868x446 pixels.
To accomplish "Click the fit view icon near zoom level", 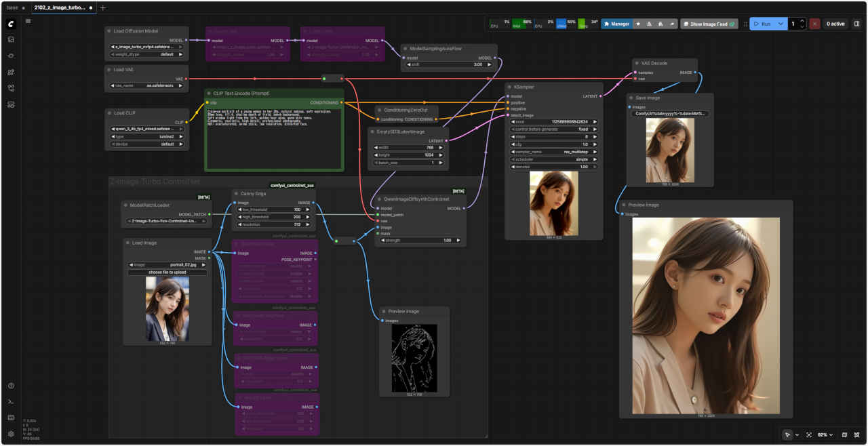I will coord(809,434).
